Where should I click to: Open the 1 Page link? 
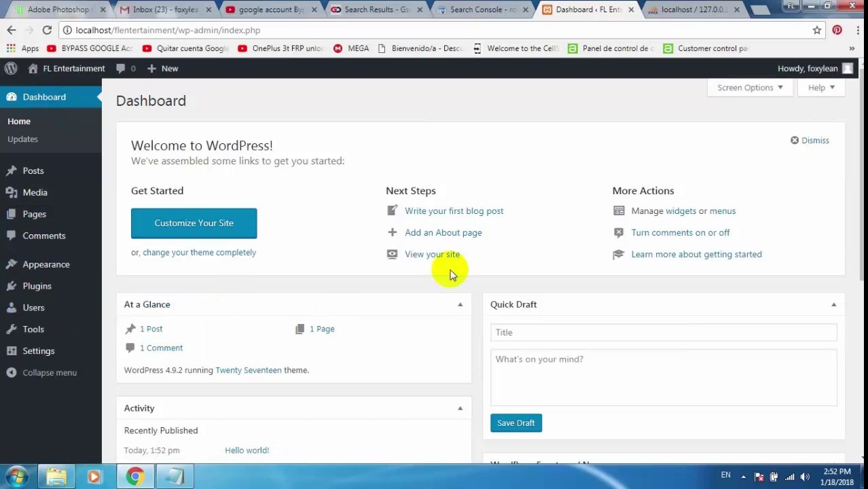point(322,329)
